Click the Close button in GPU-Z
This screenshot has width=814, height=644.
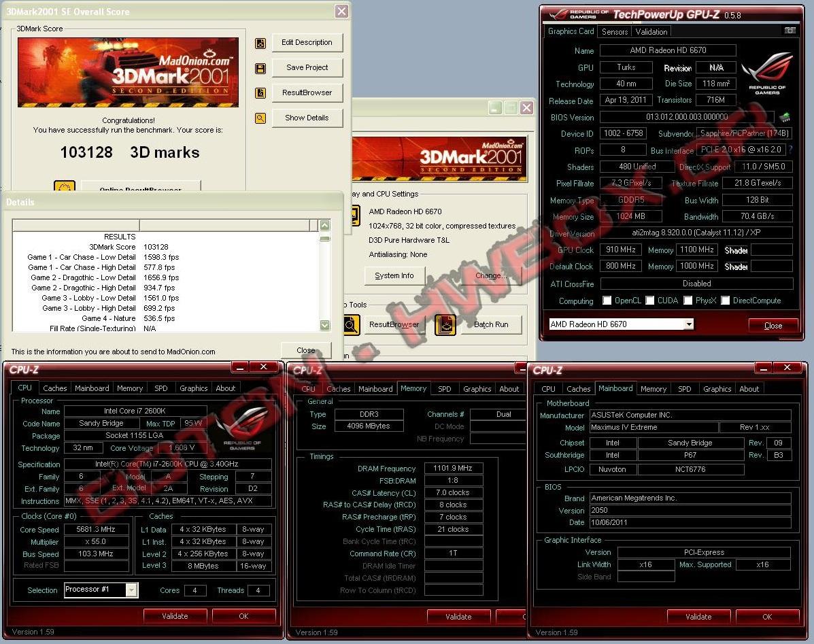(x=773, y=325)
